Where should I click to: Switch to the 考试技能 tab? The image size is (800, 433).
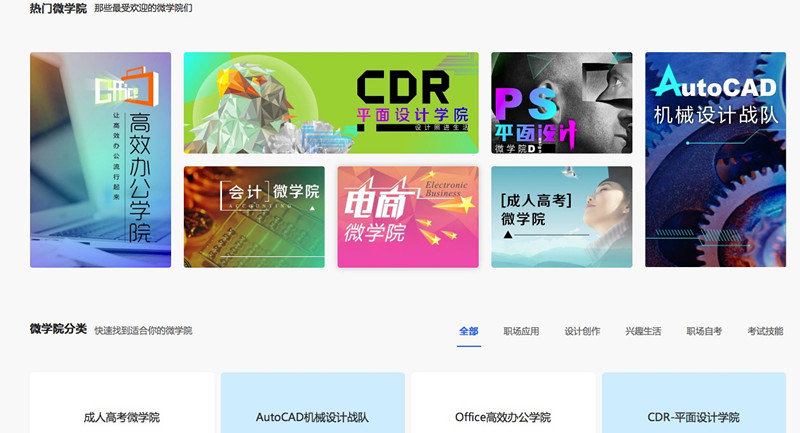coord(765,331)
